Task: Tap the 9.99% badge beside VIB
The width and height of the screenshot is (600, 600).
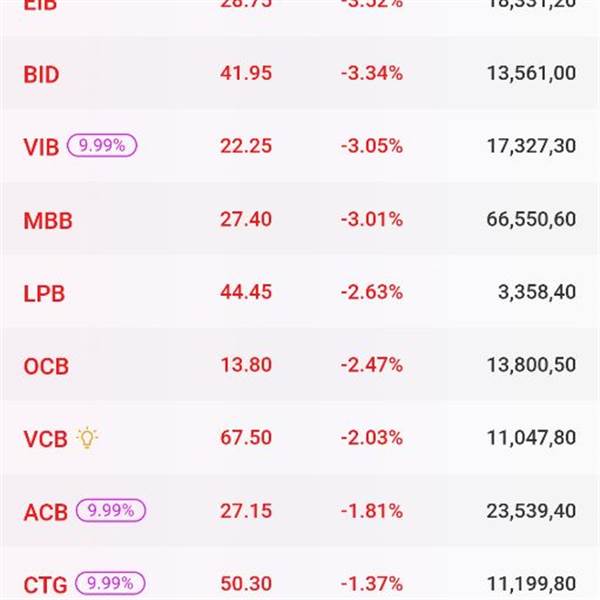Action: tap(102, 145)
